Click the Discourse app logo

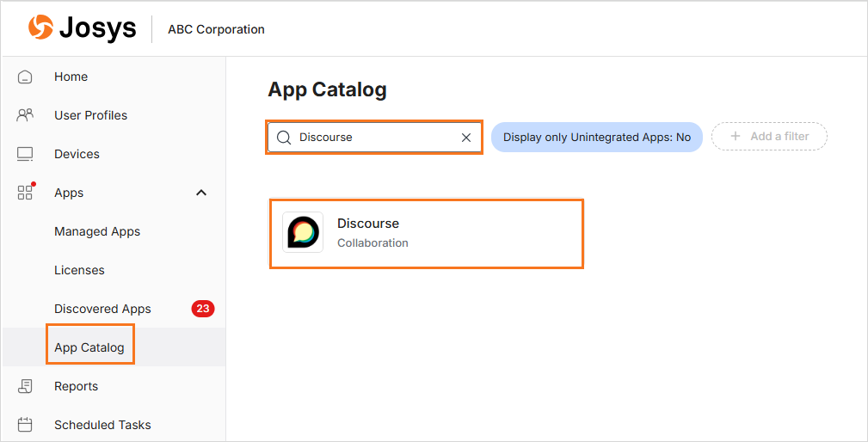point(303,232)
